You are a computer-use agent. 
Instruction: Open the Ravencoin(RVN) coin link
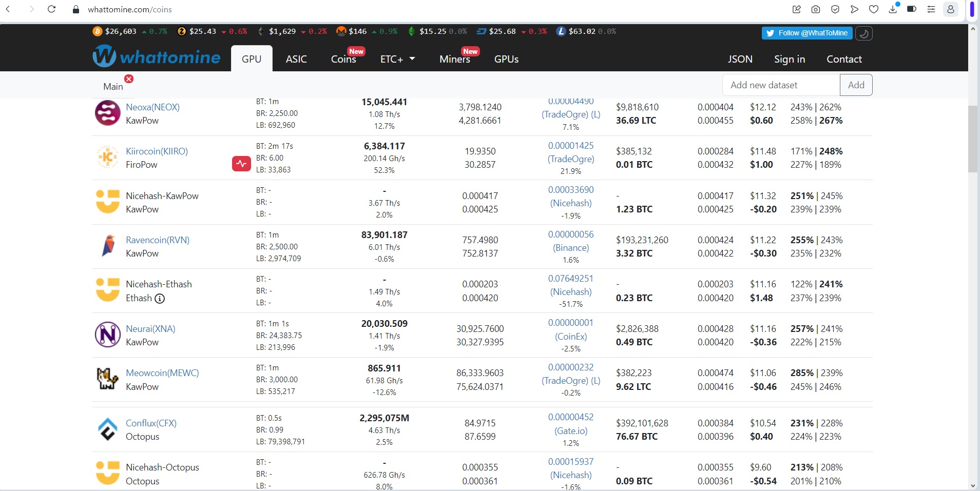(158, 240)
